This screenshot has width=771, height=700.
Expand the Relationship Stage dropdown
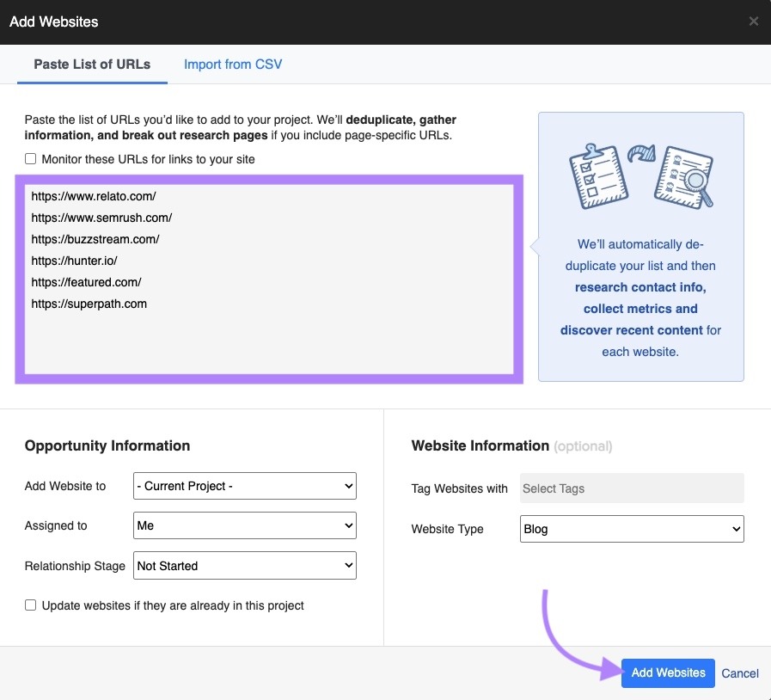[x=244, y=565]
